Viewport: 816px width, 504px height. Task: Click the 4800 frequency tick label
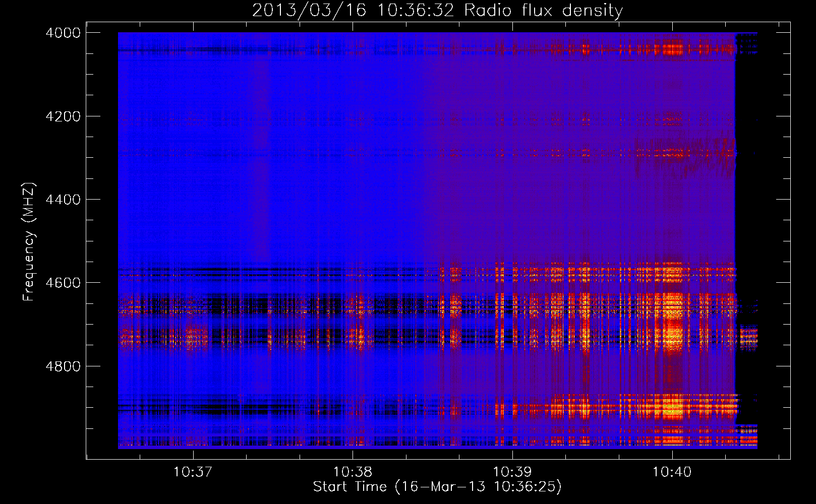pyautogui.click(x=63, y=366)
